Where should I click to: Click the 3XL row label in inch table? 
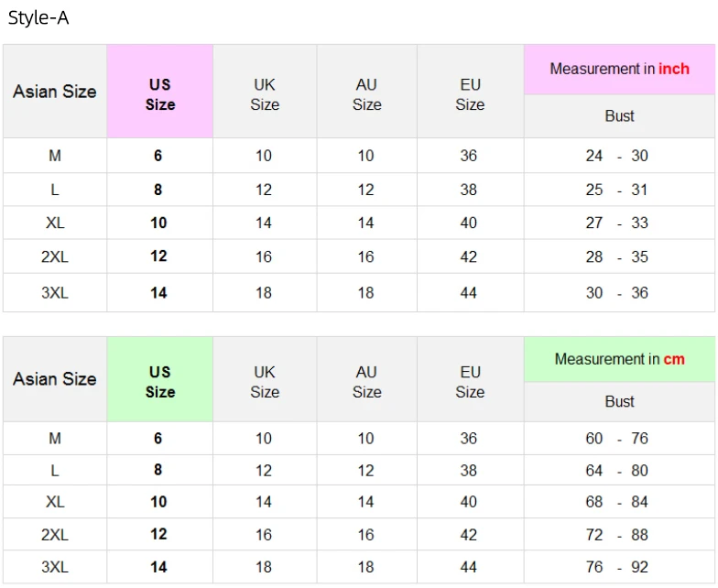tap(55, 293)
